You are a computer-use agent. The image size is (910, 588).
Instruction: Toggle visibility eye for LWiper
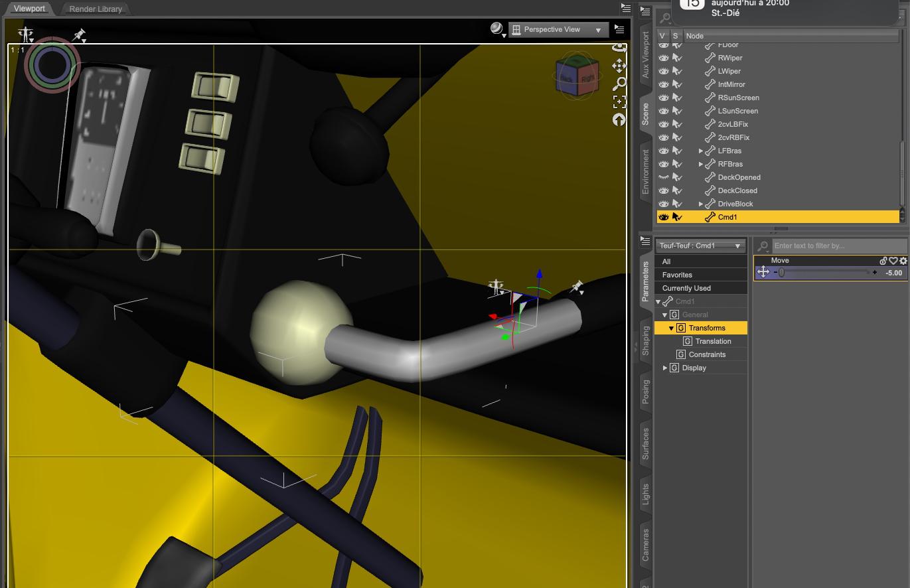(663, 71)
